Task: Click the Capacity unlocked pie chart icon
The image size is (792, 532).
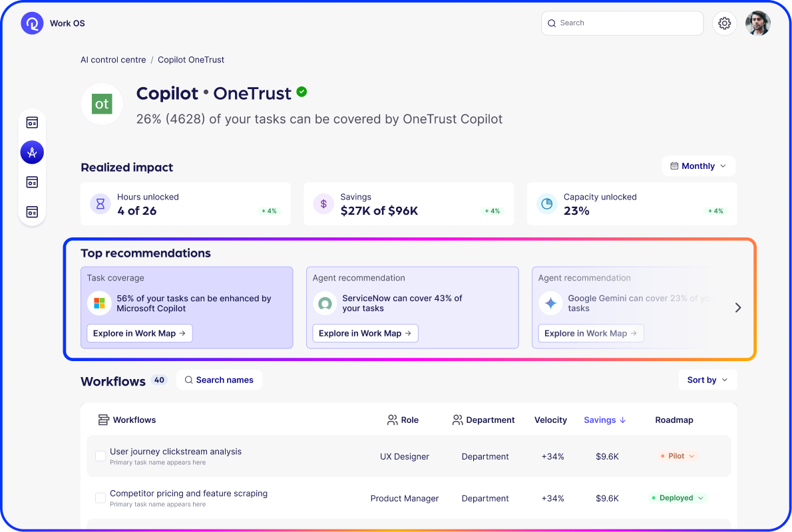Action: (x=546, y=204)
